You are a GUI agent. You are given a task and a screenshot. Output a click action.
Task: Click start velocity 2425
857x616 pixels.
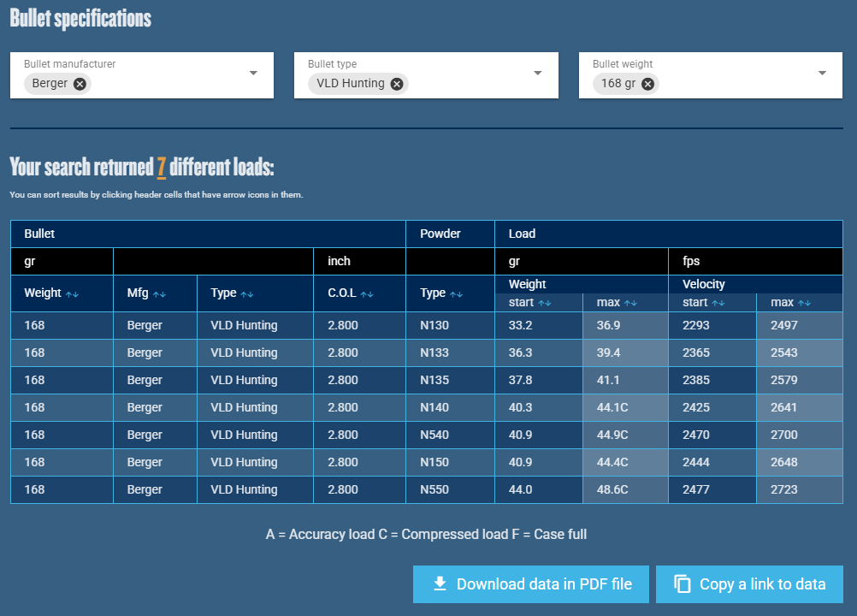click(695, 408)
